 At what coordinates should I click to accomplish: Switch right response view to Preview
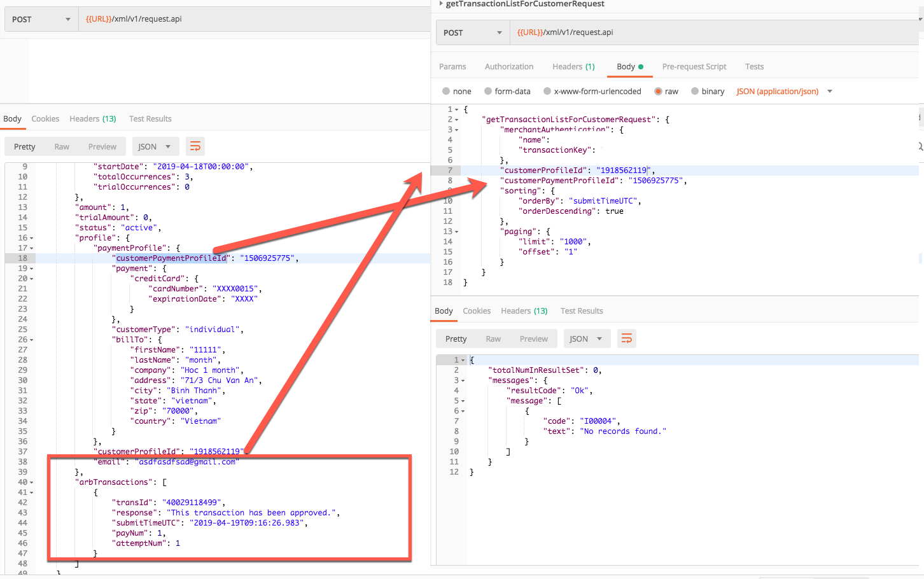coord(534,339)
